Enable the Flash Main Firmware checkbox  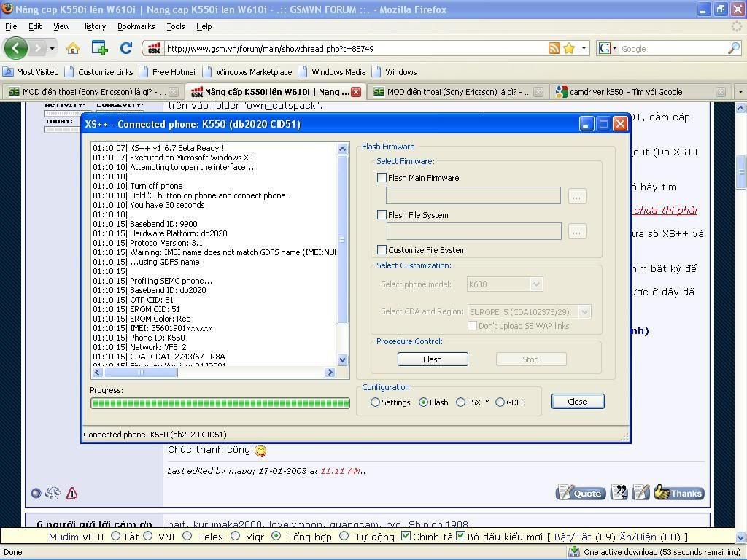click(x=382, y=177)
